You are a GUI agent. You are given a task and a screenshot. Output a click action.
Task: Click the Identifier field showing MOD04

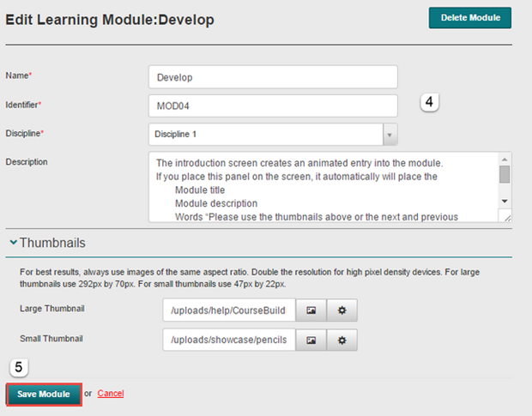pyautogui.click(x=273, y=106)
